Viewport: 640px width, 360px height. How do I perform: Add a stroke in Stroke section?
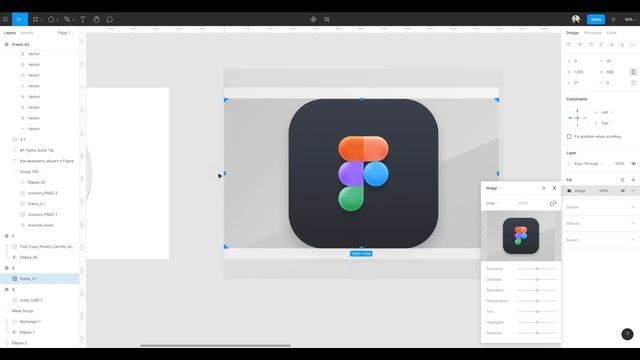633,207
